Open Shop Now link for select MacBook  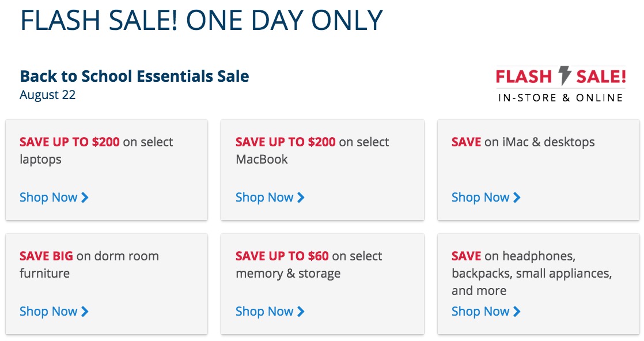coord(270,198)
